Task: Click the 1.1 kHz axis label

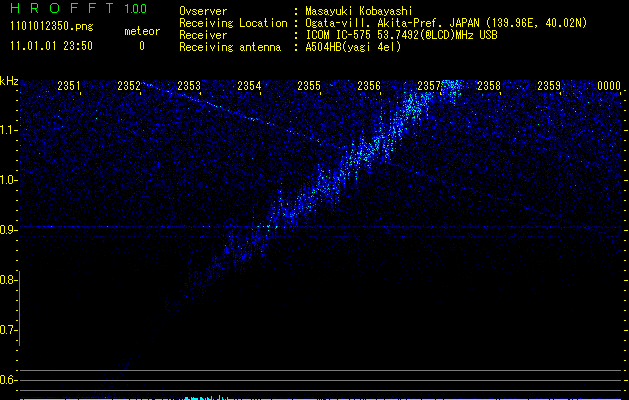Action: click(8, 130)
